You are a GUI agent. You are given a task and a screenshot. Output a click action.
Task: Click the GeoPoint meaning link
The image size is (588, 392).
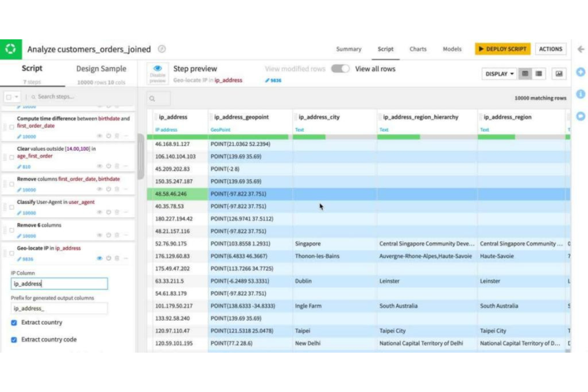(220, 130)
